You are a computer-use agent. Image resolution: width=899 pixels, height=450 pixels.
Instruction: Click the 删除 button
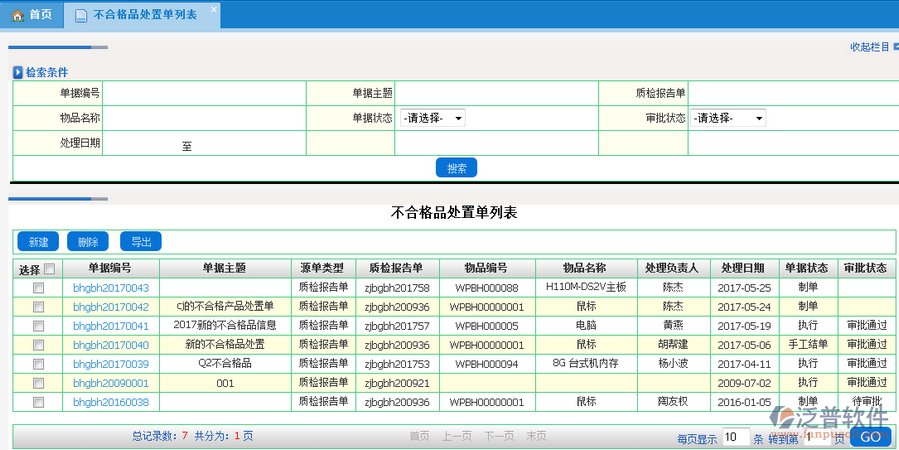(x=88, y=242)
